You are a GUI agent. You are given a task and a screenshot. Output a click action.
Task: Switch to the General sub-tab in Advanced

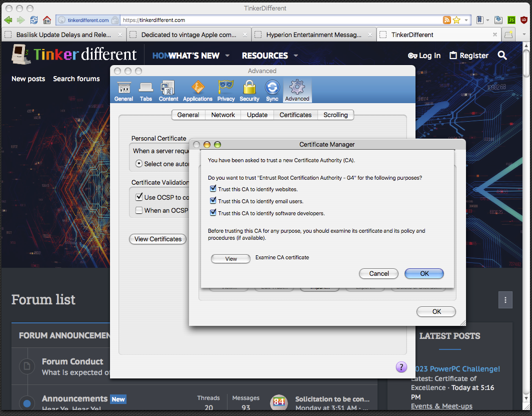tap(188, 115)
